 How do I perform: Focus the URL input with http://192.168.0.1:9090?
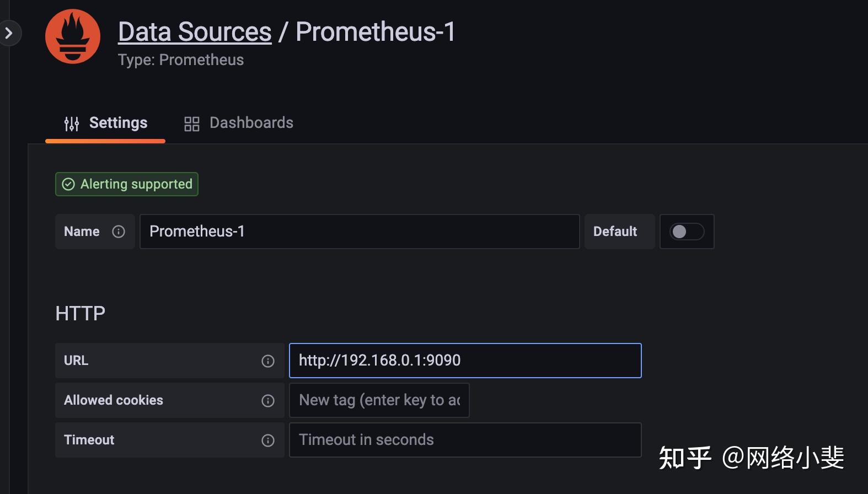[465, 361]
